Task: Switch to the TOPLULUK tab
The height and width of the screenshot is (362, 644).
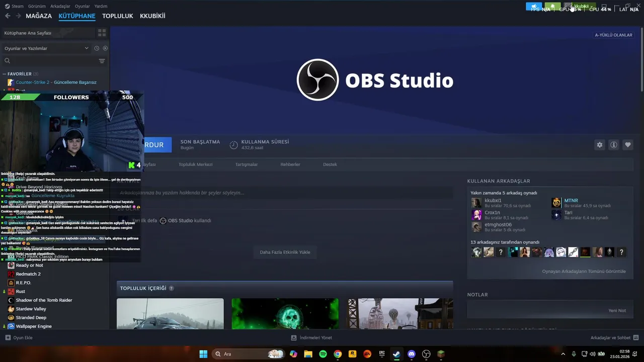Action: click(118, 16)
